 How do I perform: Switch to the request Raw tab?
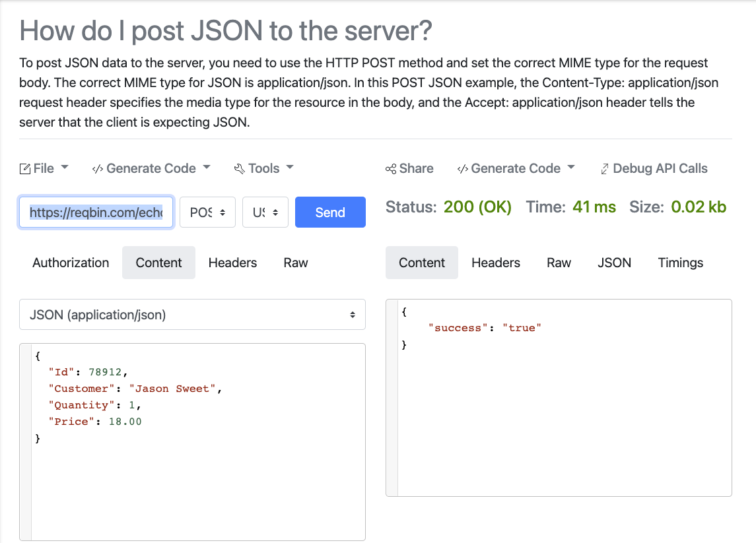[295, 263]
